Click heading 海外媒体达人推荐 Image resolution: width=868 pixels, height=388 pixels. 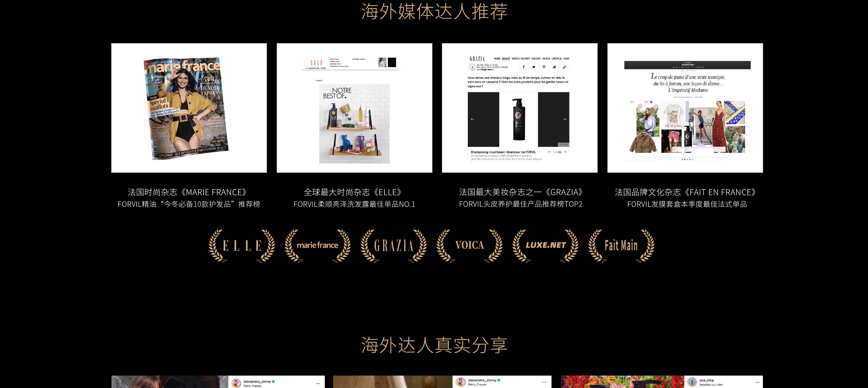(x=434, y=12)
